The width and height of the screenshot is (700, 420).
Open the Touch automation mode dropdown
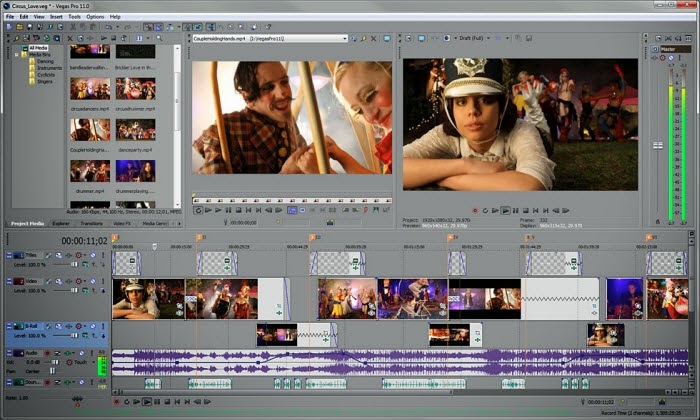tap(94, 362)
